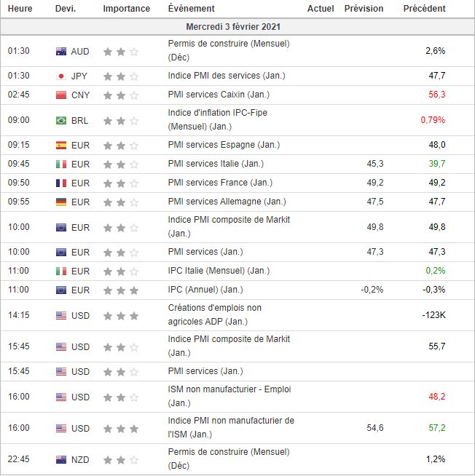Screen dimensions: 475x476
Task: Click the Spanish flag icon at 09:15
Action: [x=61, y=145]
